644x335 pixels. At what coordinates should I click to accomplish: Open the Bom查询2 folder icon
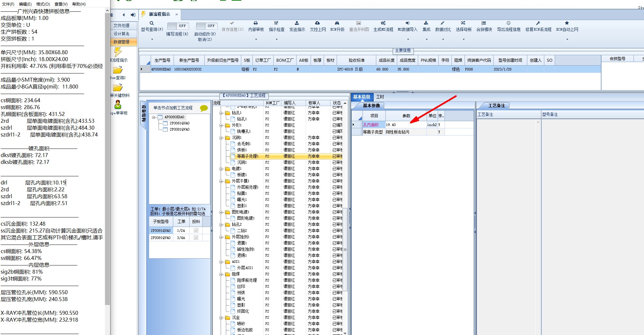tap(118, 70)
